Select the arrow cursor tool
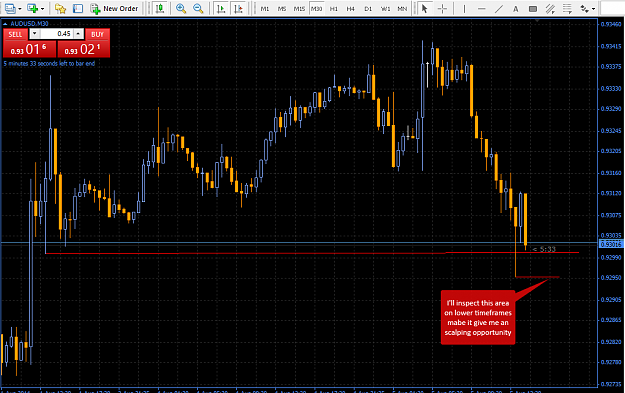625x393 pixels. pos(425,8)
